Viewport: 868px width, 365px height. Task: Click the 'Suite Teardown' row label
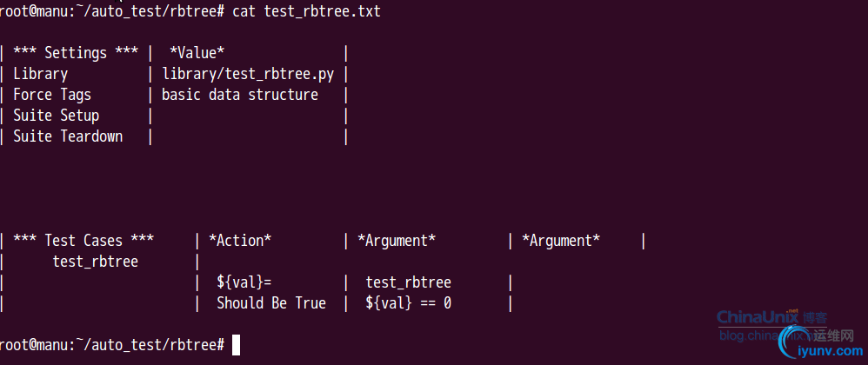coord(68,136)
